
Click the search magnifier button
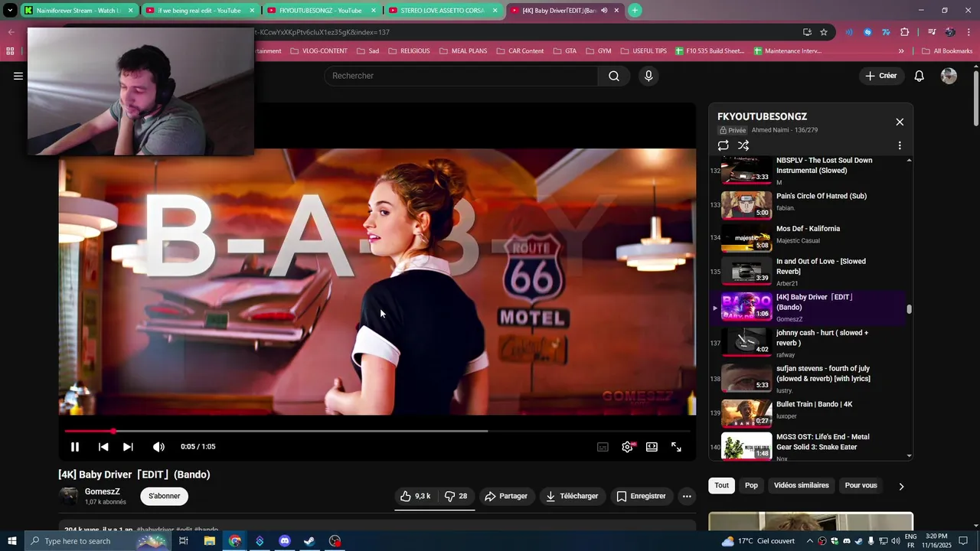(614, 76)
